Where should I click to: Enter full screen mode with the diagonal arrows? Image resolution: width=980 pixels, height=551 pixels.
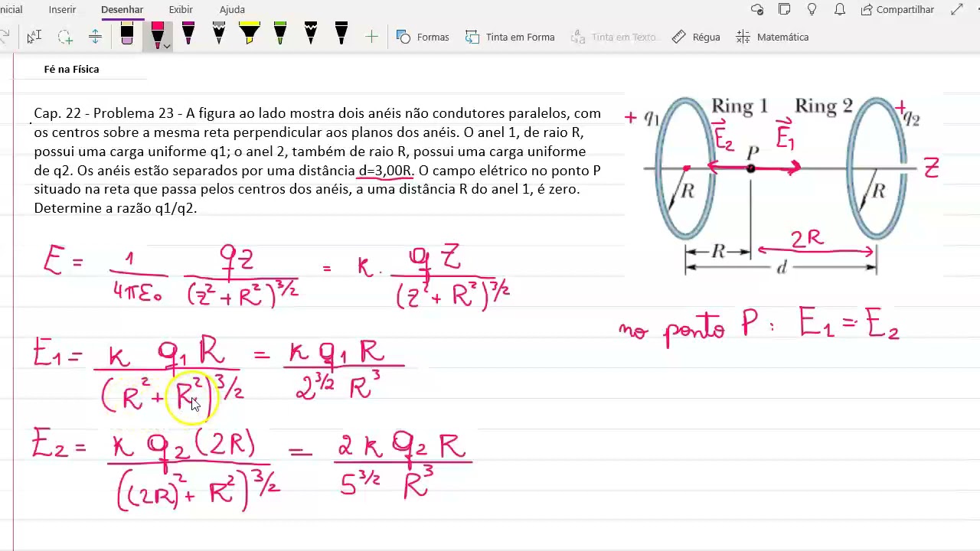(957, 10)
